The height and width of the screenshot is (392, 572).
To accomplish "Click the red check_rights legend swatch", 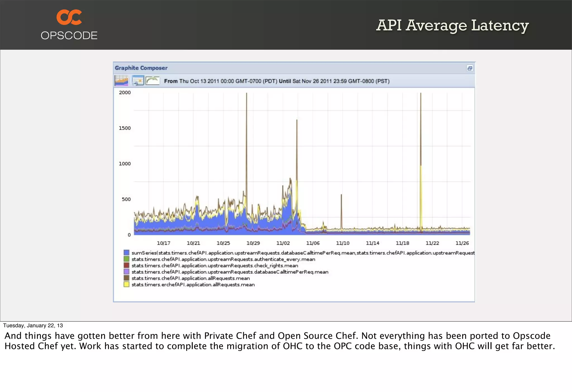I will coord(127,265).
